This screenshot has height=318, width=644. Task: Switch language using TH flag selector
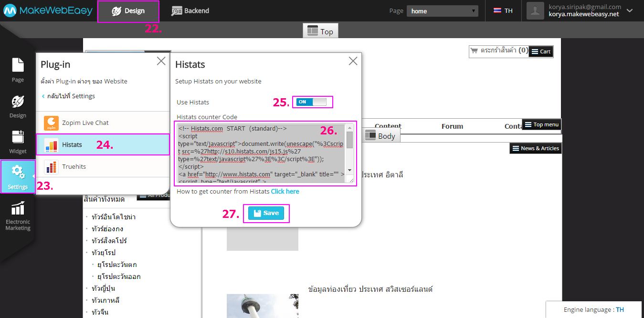503,11
